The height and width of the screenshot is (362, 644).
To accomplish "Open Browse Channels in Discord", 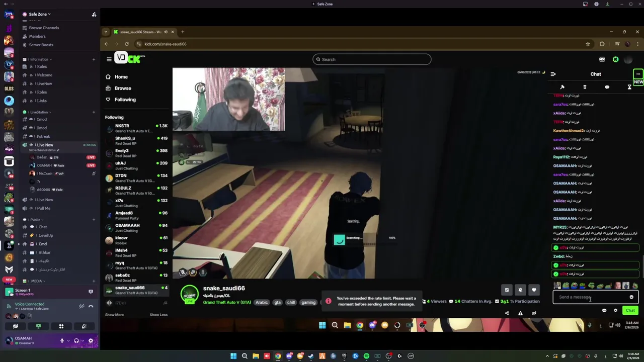I will 44,28.
